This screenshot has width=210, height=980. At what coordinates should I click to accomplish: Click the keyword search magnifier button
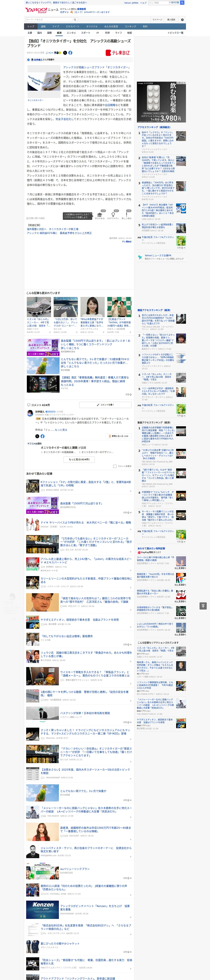pos(75,20)
